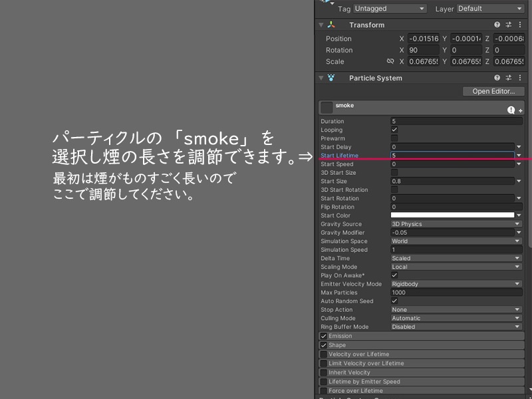Enable the Velocity over Lifetime module checkbox
This screenshot has width=532, height=399.
click(324, 354)
